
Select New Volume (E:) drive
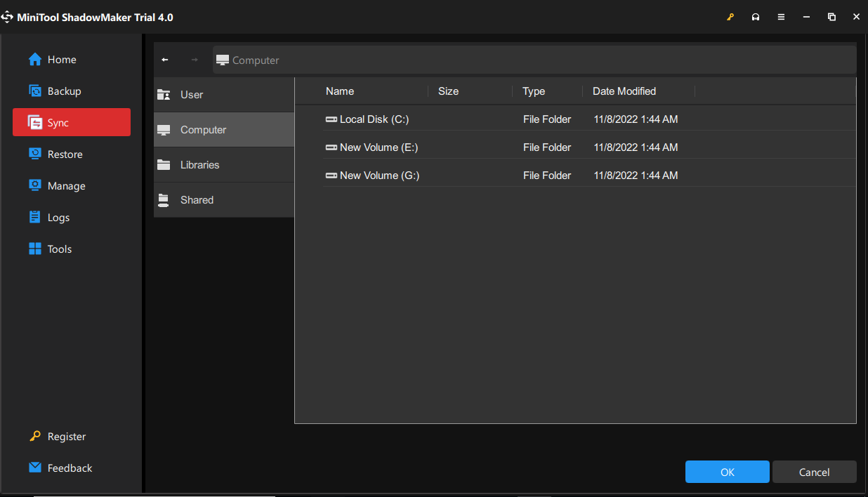click(379, 147)
